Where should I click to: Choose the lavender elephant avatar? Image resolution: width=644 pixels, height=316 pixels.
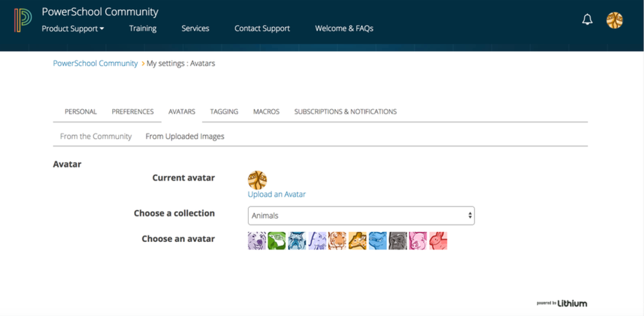pyautogui.click(x=317, y=241)
